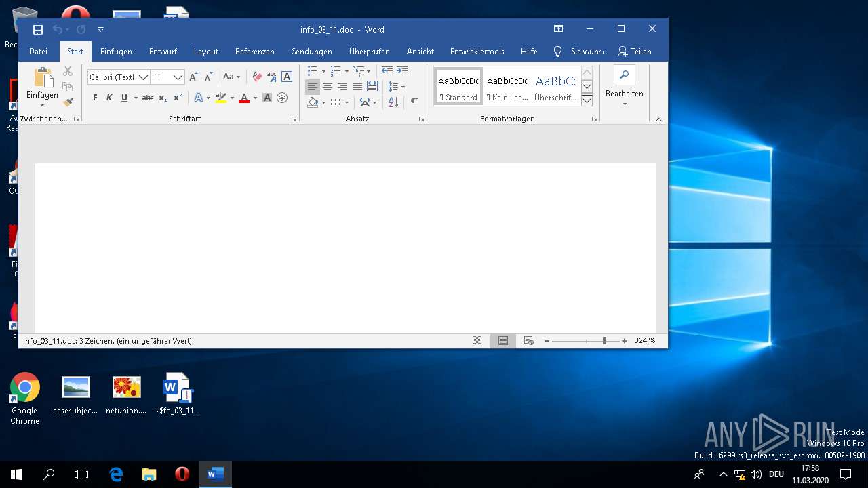Toggle bold (F) formatting
The width and height of the screenshot is (868, 488).
coord(95,98)
